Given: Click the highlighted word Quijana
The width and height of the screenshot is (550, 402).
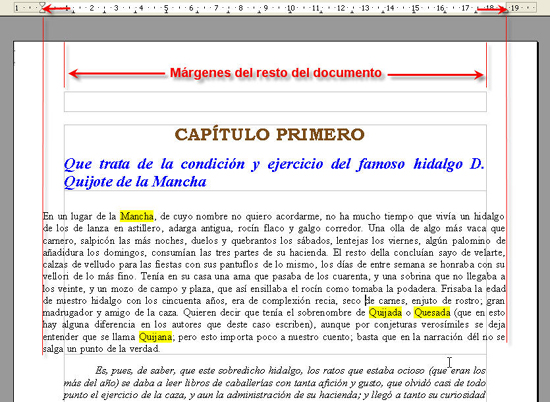Looking at the screenshot, I should 155,337.
